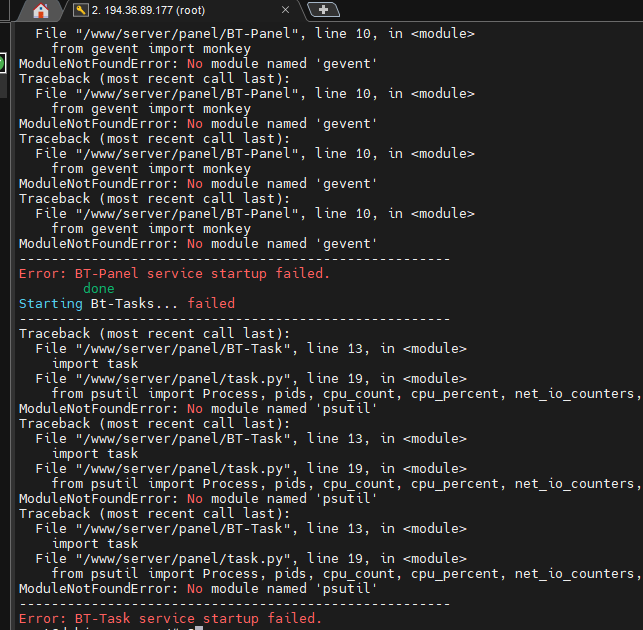Viewport: 643px width, 630px height.
Task: Open a new tab with the plus button
Action: 323,10
